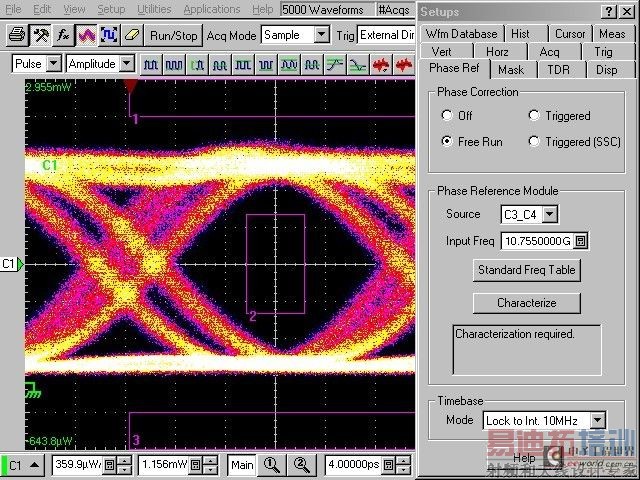Screen dimensions: 640x480
Task: Open the fx math function icon
Action: [63, 35]
